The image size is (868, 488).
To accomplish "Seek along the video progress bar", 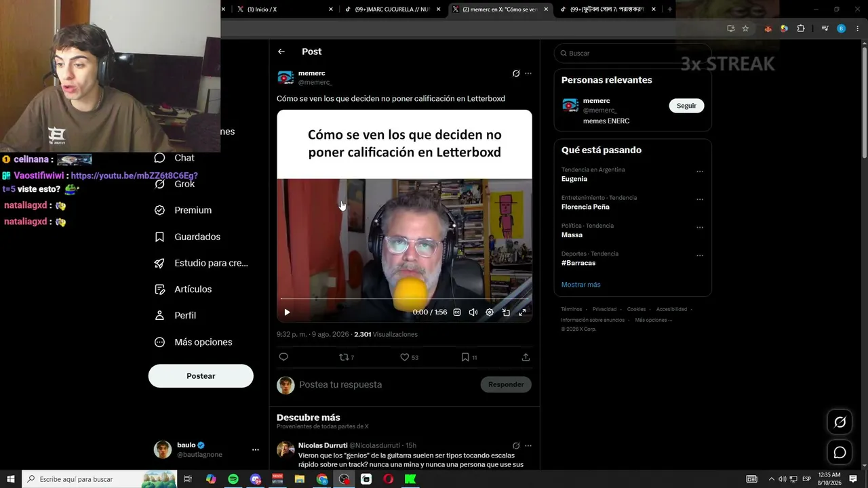I will [404, 298].
